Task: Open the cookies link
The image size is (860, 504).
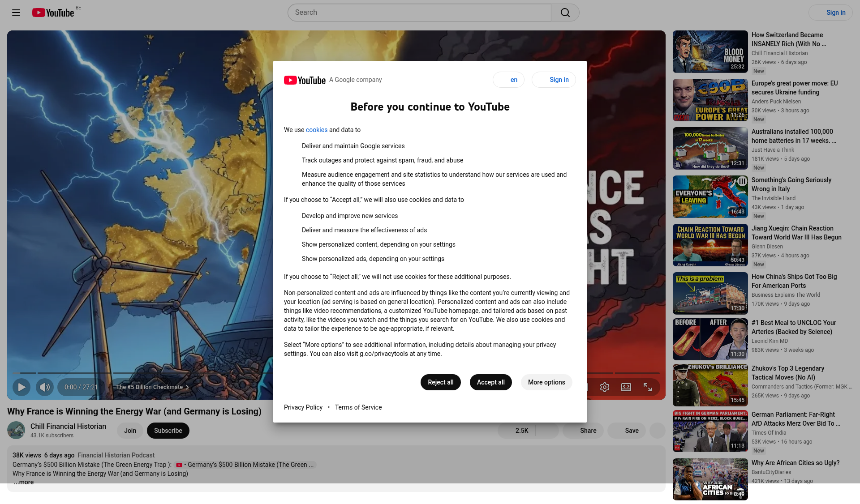Action: pos(316,130)
